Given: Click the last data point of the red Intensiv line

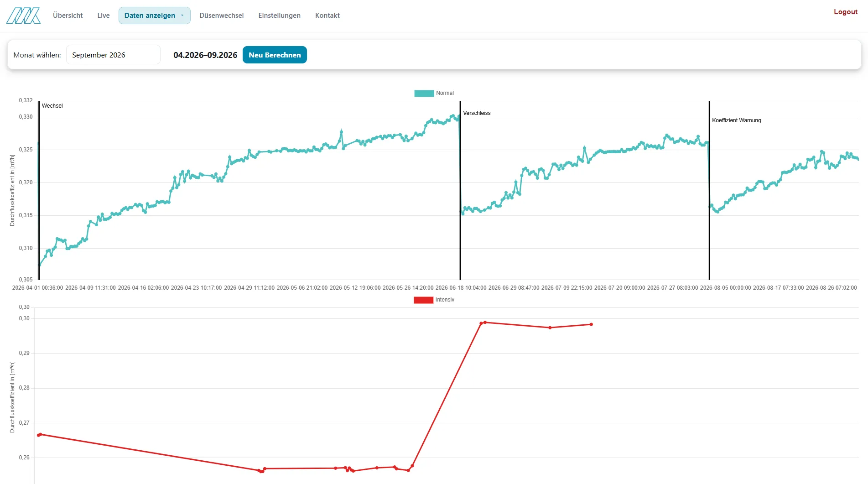Looking at the screenshot, I should click(592, 324).
